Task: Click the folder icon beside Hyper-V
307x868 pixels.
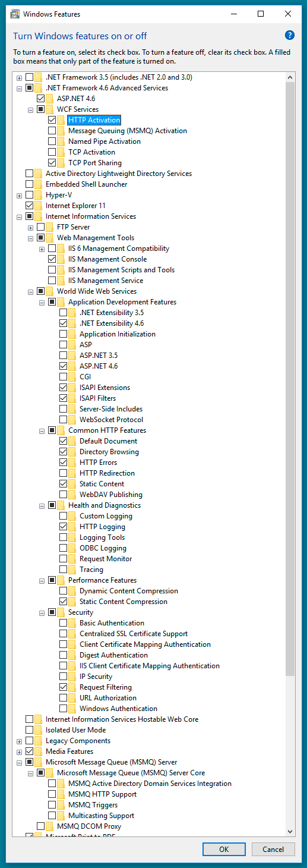Action: 39,195
